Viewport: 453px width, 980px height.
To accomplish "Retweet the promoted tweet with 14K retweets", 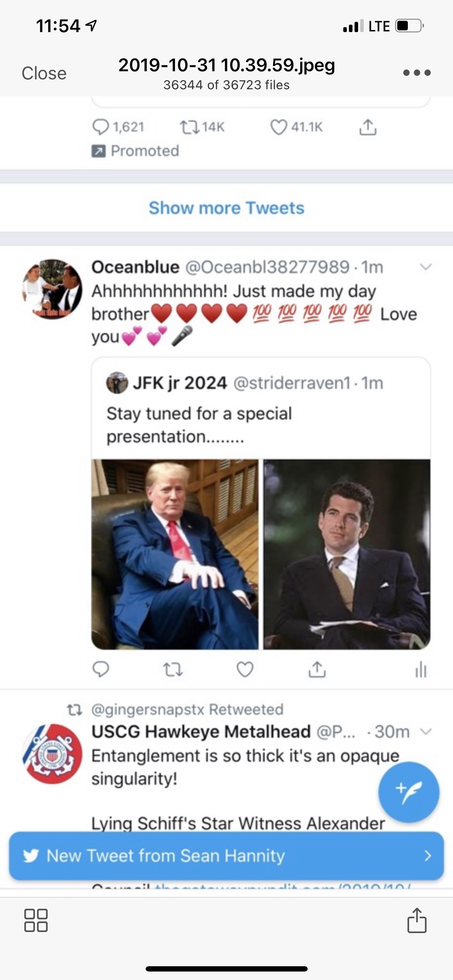I will click(190, 127).
